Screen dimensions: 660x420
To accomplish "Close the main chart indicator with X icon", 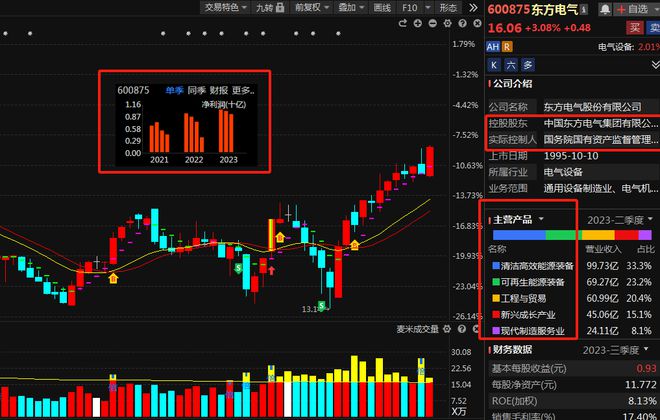I will coord(477,24).
